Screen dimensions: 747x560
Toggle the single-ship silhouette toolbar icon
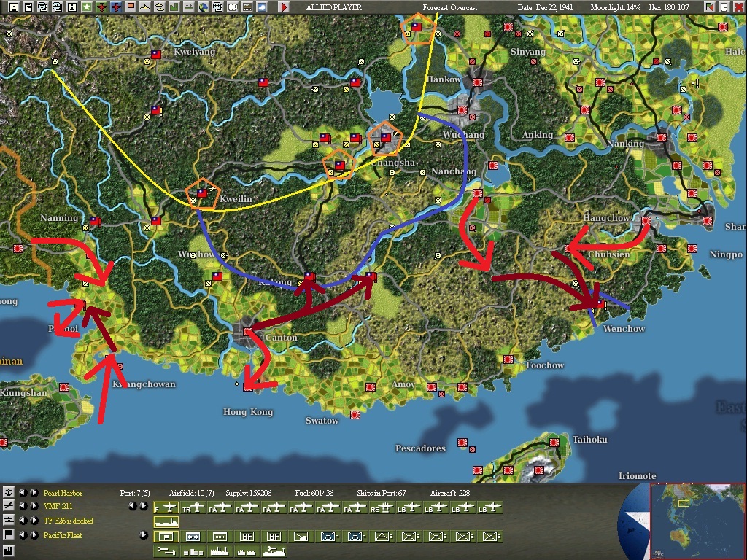145,7
